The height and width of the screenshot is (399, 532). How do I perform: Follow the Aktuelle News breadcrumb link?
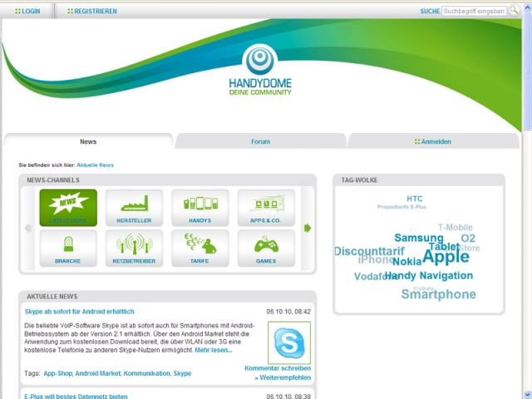click(95, 165)
